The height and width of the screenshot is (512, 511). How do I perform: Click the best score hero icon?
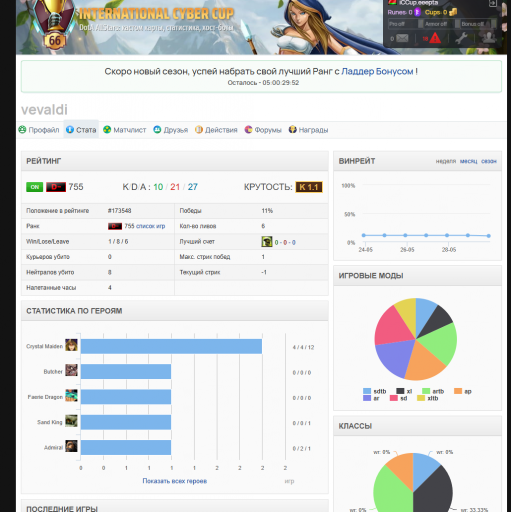pos(267,241)
